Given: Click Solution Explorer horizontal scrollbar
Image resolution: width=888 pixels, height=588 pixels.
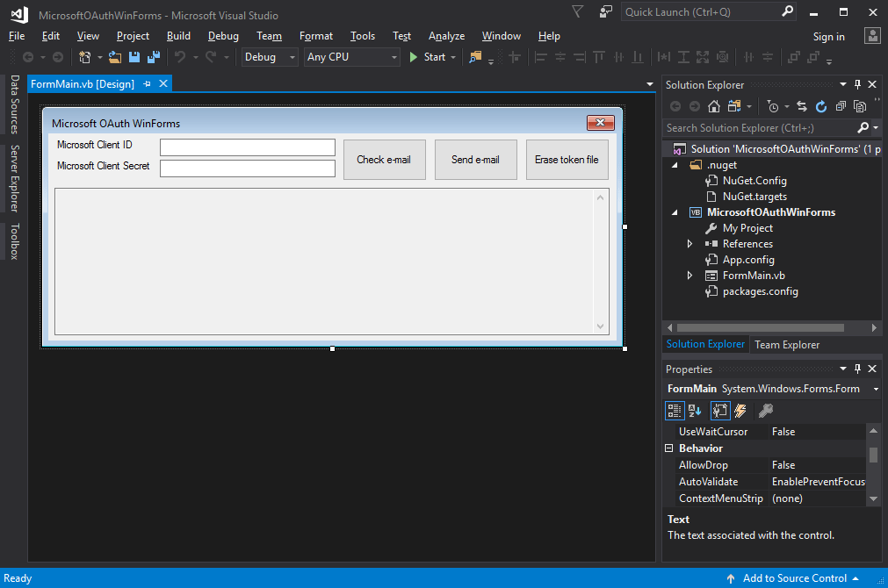Looking at the screenshot, I should 760,327.
